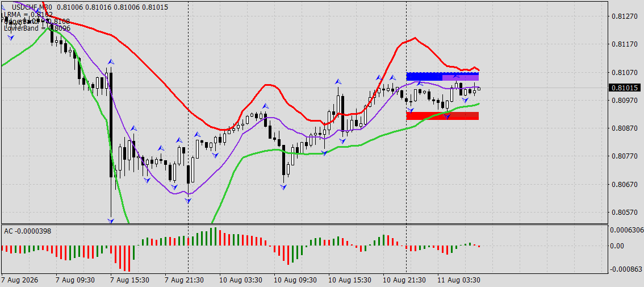Click the 0.80670 price axis label
This screenshot has width=644, height=287.
(624, 184)
